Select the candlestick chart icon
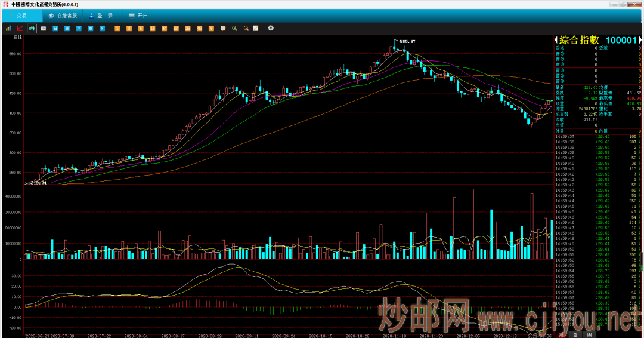Image resolution: width=644 pixels, height=338 pixels. tap(32, 28)
